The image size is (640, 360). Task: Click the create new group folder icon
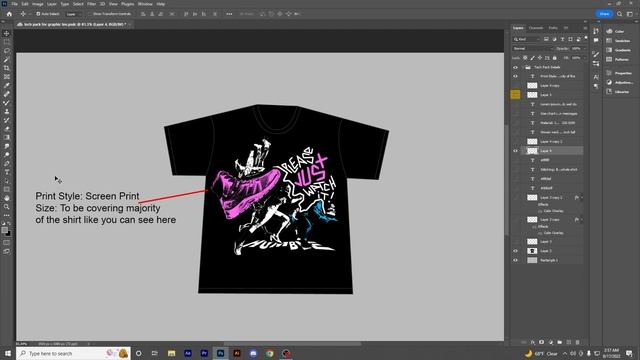560,342
